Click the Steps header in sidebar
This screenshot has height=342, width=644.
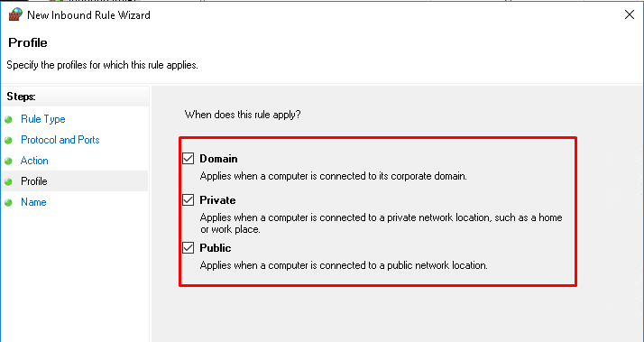tap(22, 97)
